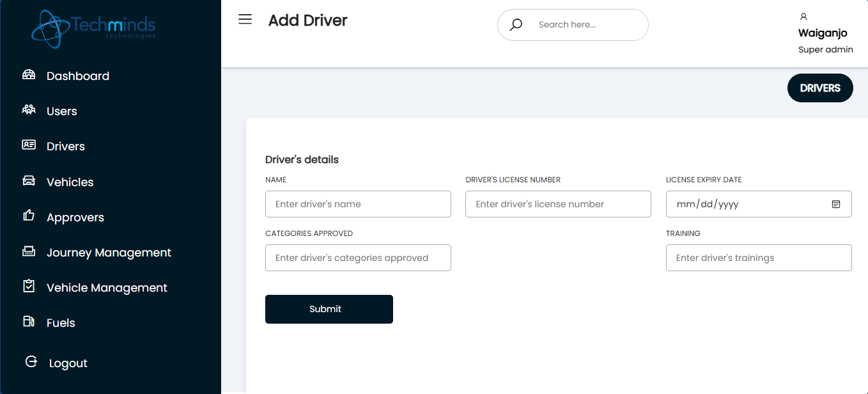Click the Add Driver page title
The width and height of the screenshot is (868, 394).
pos(307,20)
